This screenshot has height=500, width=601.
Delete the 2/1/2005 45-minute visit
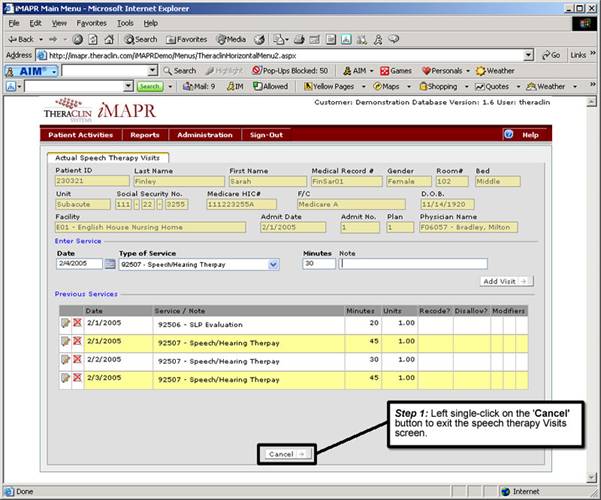click(x=77, y=341)
